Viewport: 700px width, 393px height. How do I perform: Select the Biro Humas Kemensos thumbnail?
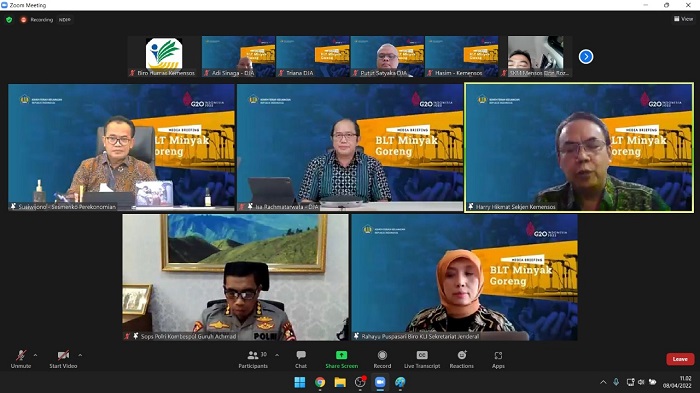pos(164,57)
